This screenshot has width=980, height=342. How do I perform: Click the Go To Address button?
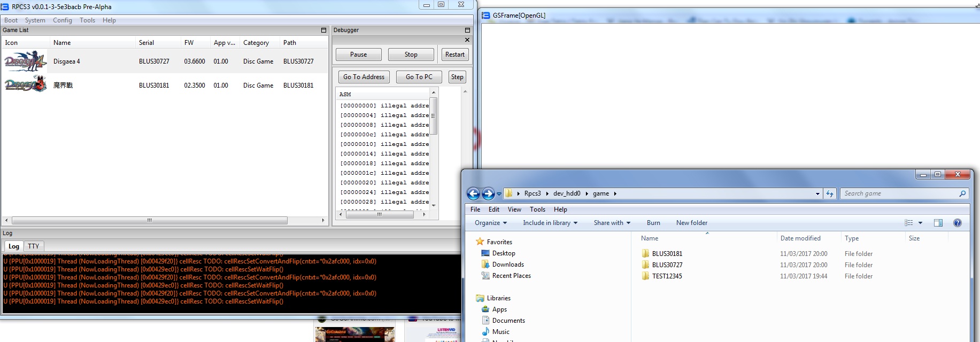coord(364,77)
